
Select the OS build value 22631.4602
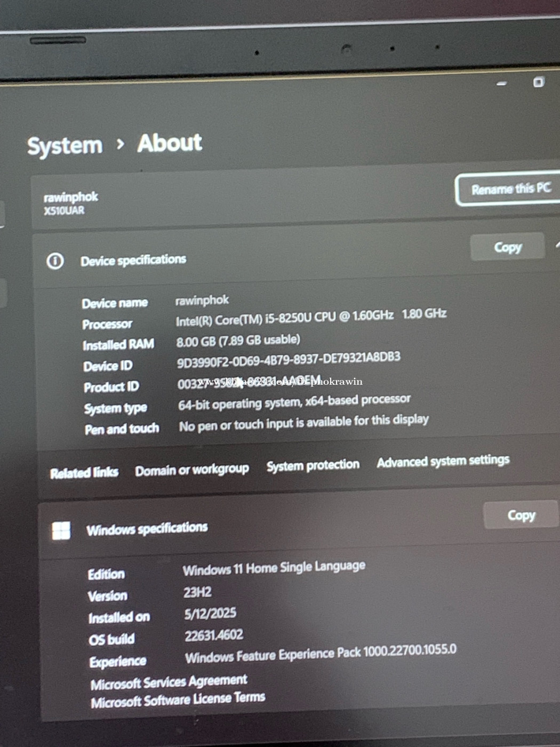[214, 635]
